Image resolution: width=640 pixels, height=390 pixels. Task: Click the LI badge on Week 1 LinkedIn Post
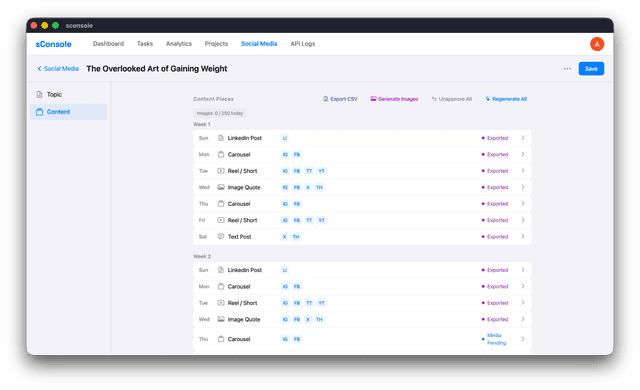(284, 138)
